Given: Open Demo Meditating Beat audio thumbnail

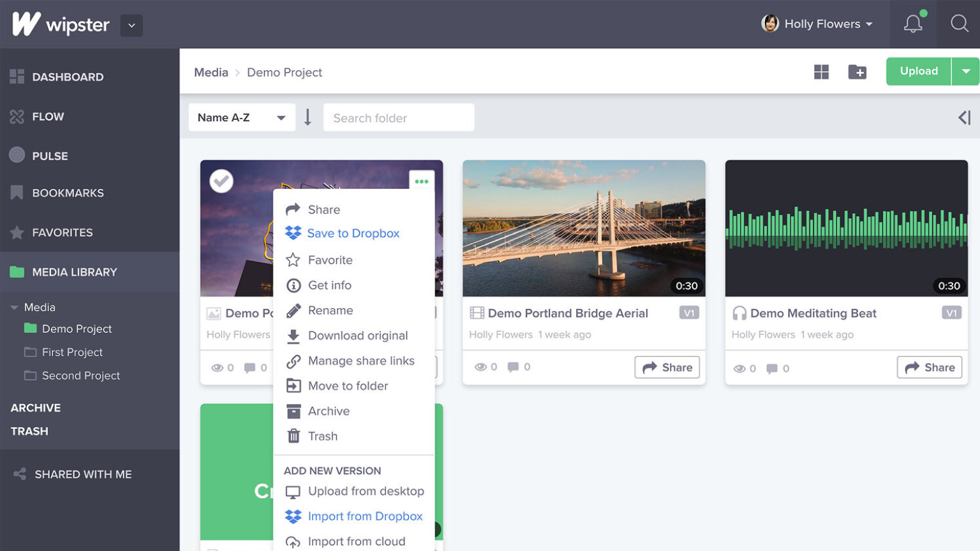Looking at the screenshot, I should pos(846,228).
